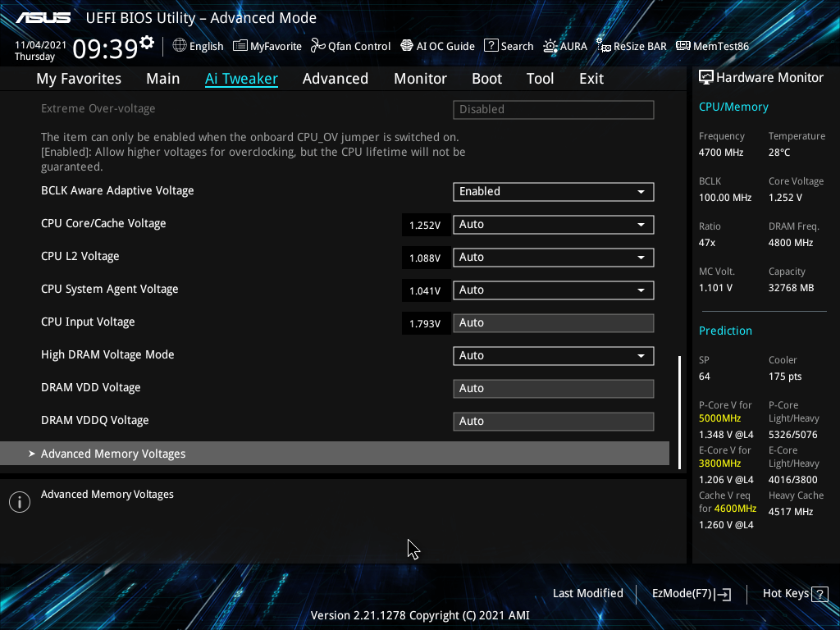The width and height of the screenshot is (840, 630).
Task: Go to the Boot tab
Action: (486, 79)
